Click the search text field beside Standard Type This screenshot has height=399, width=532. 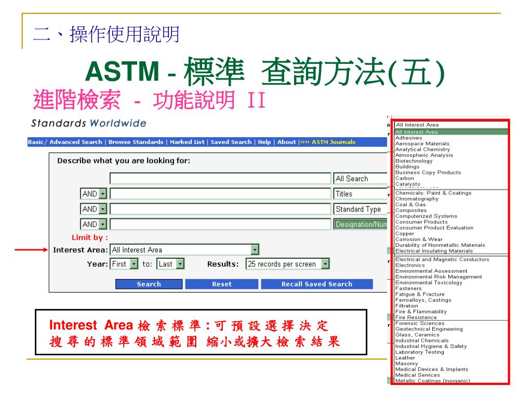[220, 209]
